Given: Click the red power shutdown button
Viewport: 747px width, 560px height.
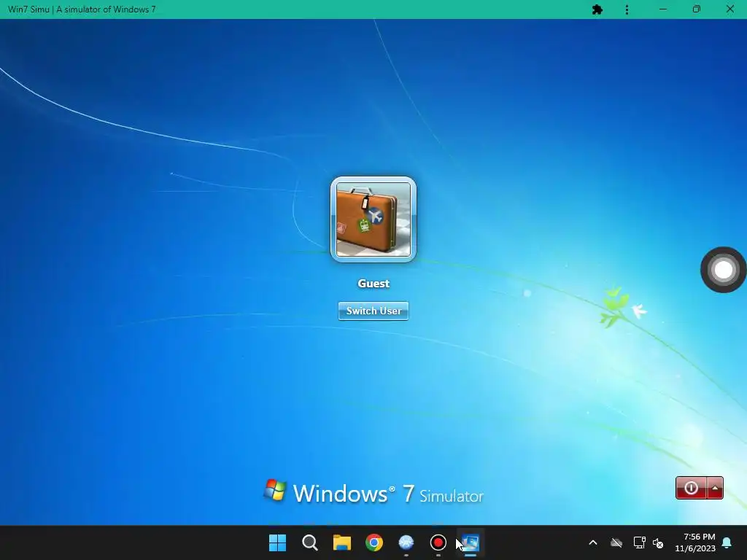Looking at the screenshot, I should coord(691,488).
